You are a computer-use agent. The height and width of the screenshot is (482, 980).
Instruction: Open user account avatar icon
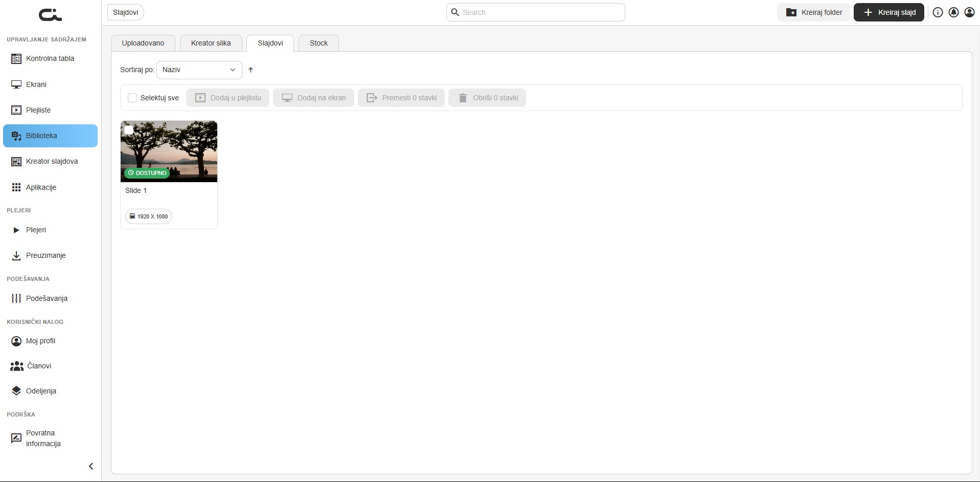coord(969,12)
